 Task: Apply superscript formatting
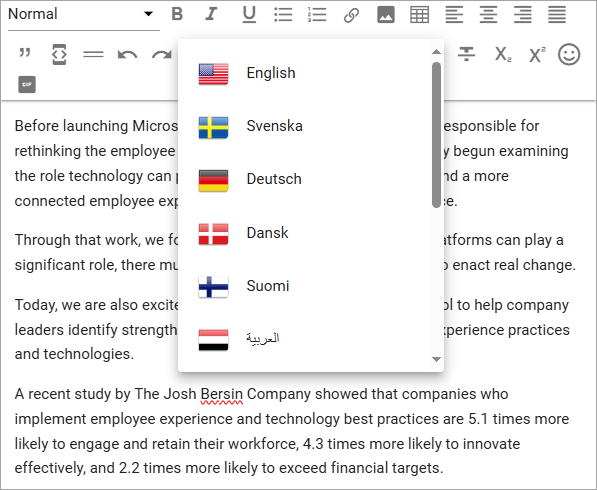point(537,54)
